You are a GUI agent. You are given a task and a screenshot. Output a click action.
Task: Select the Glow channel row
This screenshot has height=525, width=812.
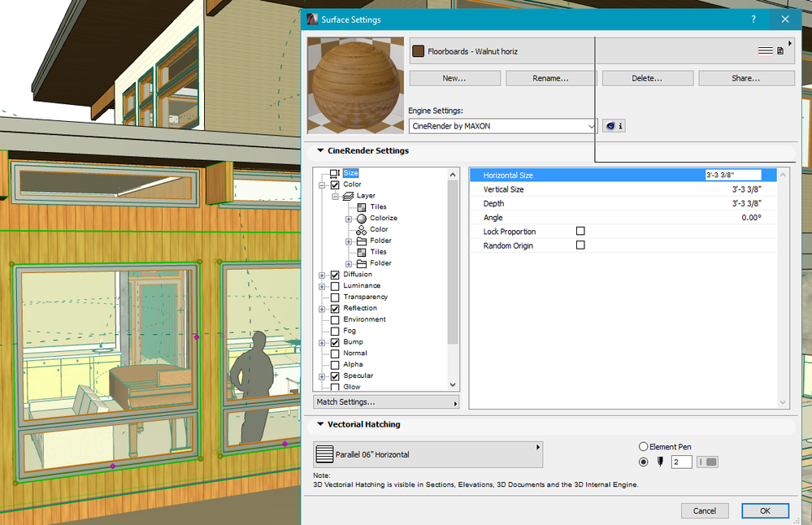pyautogui.click(x=352, y=387)
